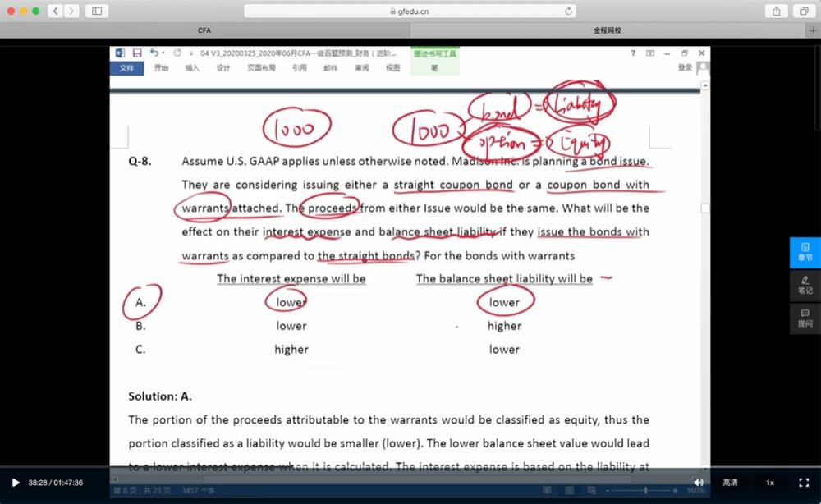The width and height of the screenshot is (821, 504).
Task: Click the 160% zoom level
Action: (695, 490)
